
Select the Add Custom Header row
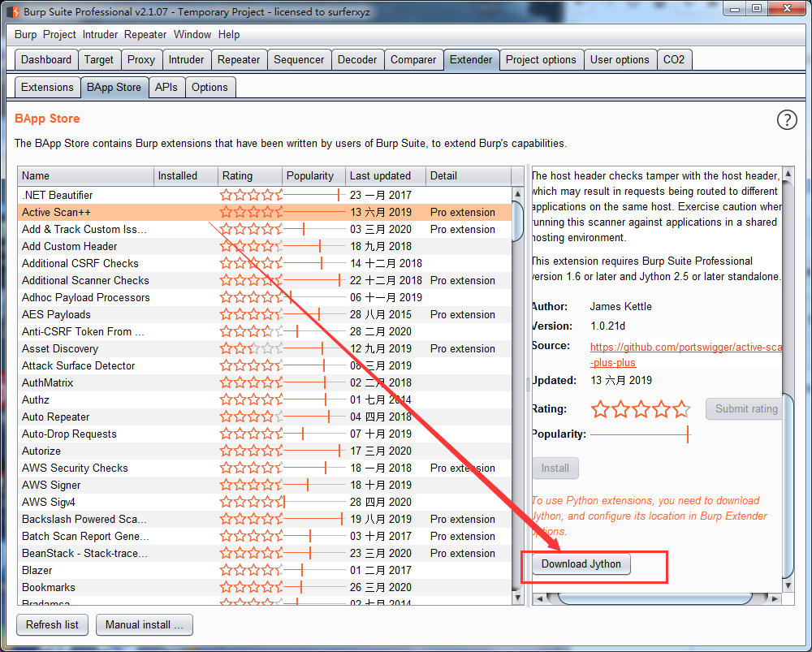[265, 247]
